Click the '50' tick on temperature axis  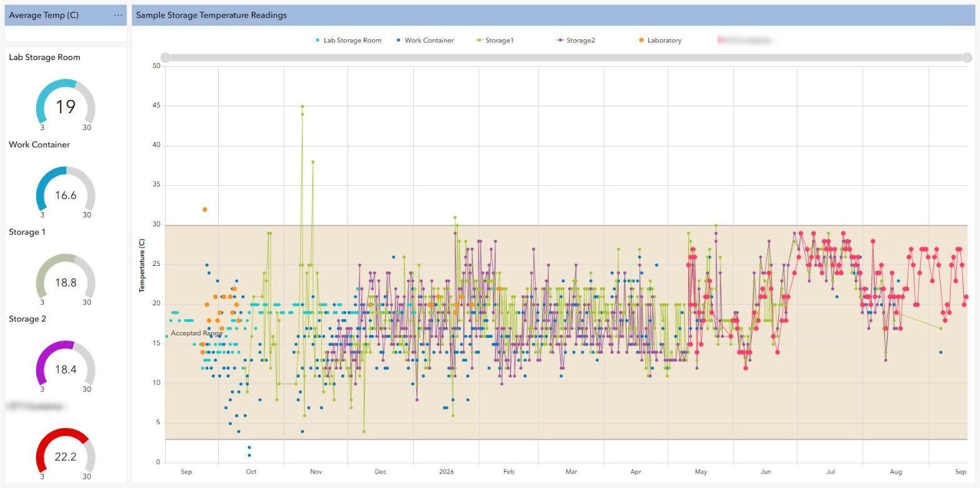point(156,66)
